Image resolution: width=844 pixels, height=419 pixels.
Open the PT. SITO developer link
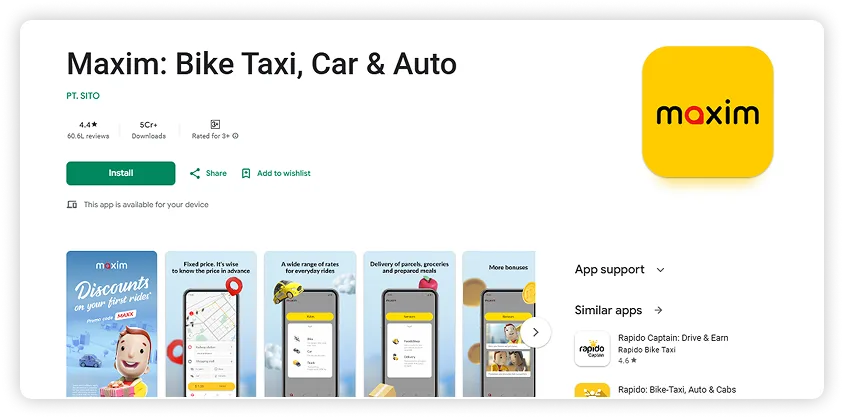pyautogui.click(x=83, y=96)
